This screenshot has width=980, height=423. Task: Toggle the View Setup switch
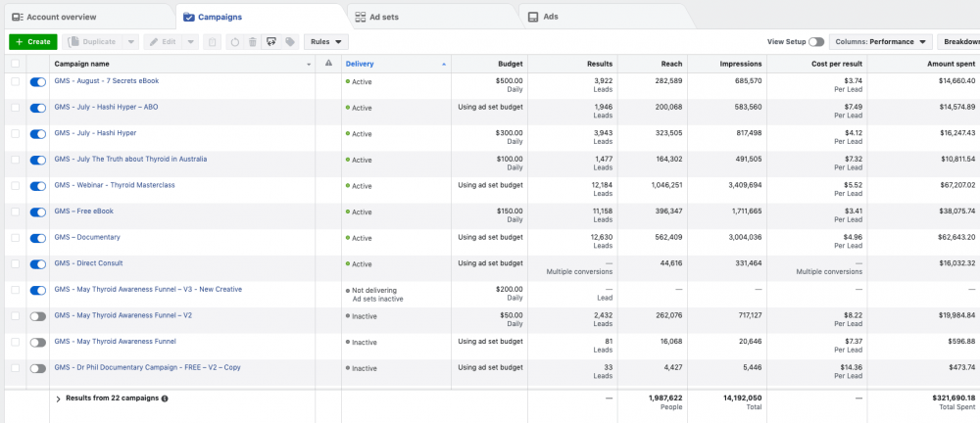(815, 42)
